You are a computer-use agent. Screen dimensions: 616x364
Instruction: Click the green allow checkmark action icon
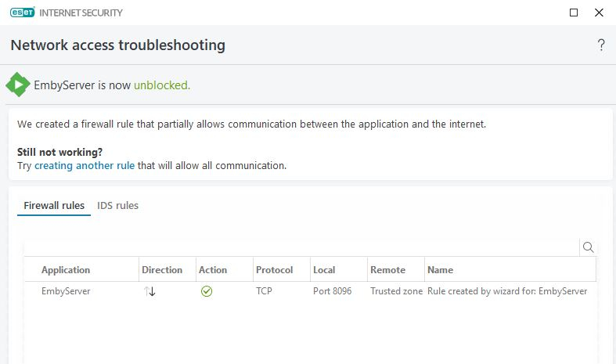207,291
